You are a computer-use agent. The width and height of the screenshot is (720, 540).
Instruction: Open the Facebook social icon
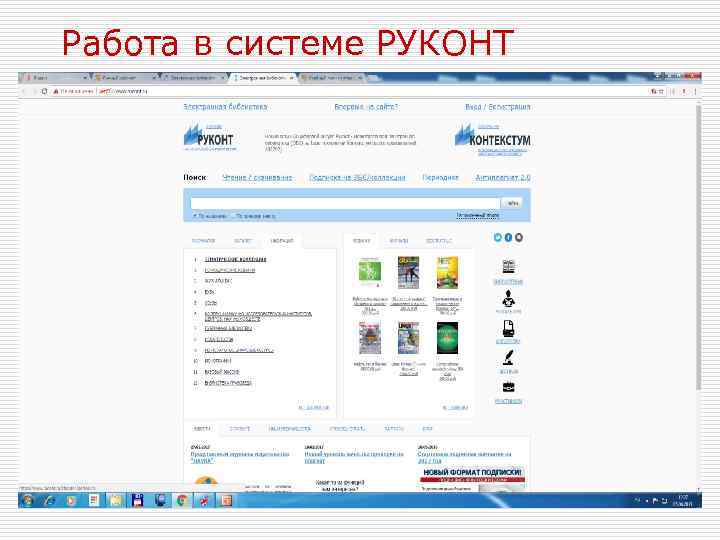[x=508, y=237]
